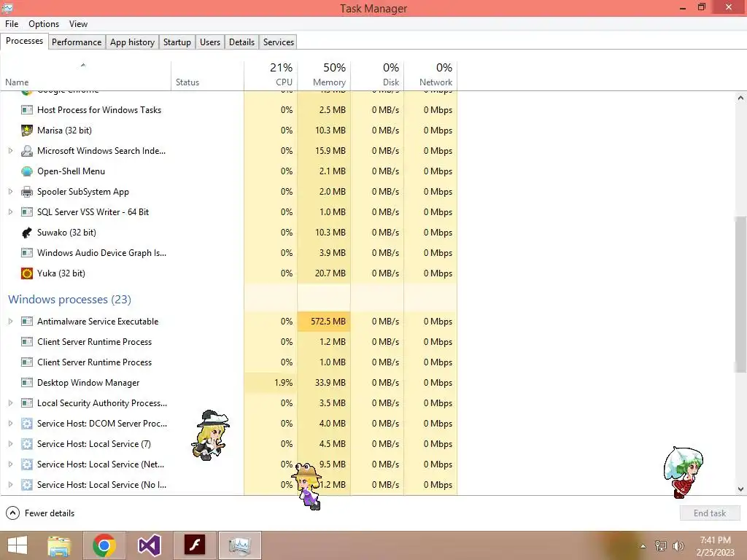Collapse view with Fewer details
Image resolution: width=747 pixels, height=560 pixels.
40,513
